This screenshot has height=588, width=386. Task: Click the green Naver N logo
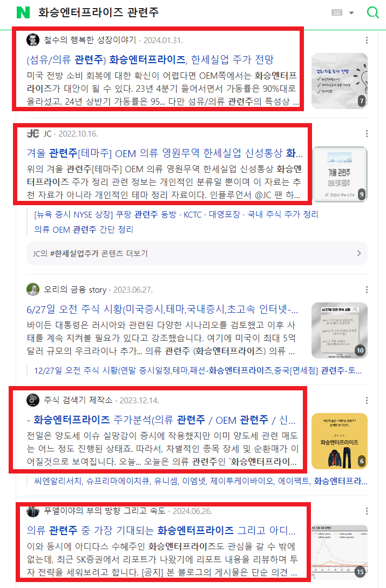tap(23, 12)
